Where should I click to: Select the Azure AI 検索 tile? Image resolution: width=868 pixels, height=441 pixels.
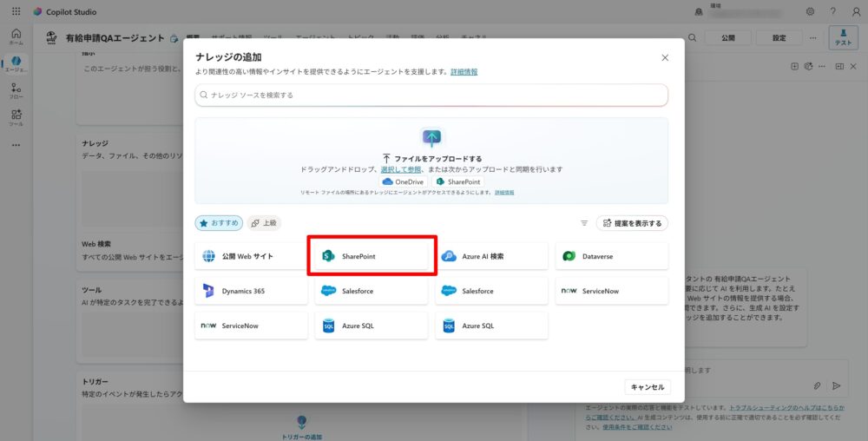491,256
